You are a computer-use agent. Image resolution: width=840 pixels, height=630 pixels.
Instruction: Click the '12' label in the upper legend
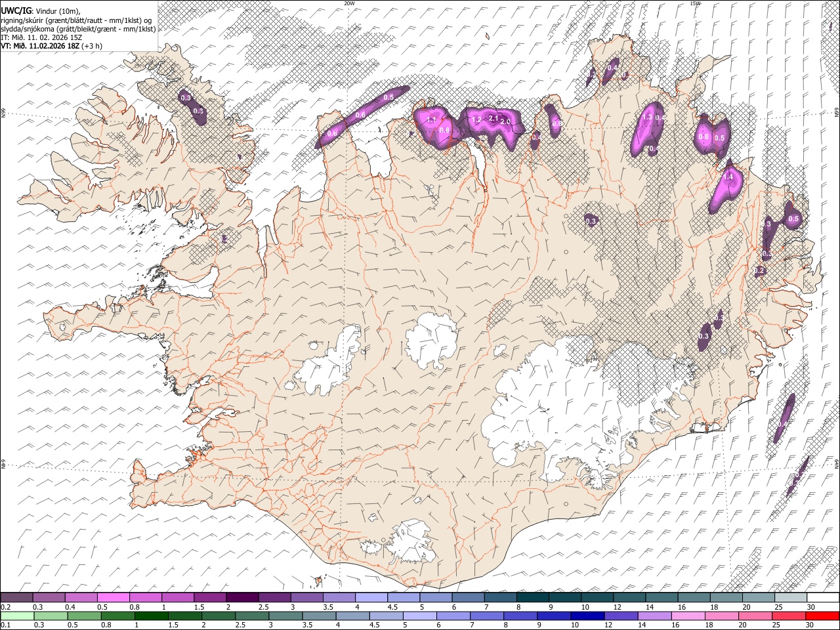coord(618,607)
